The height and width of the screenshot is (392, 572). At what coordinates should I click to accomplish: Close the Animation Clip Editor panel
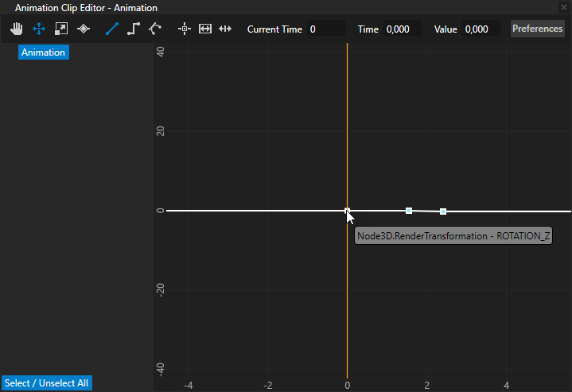tap(564, 7)
